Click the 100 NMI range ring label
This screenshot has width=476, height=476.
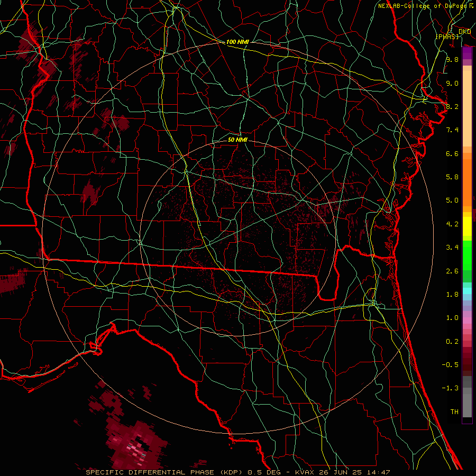point(237,42)
